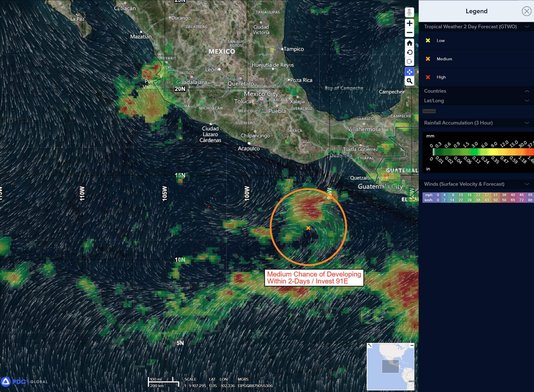Viewport: 534px width, 392px height.
Task: Collapse Winds Surface Velocity section
Action: pyautogui.click(x=527, y=184)
